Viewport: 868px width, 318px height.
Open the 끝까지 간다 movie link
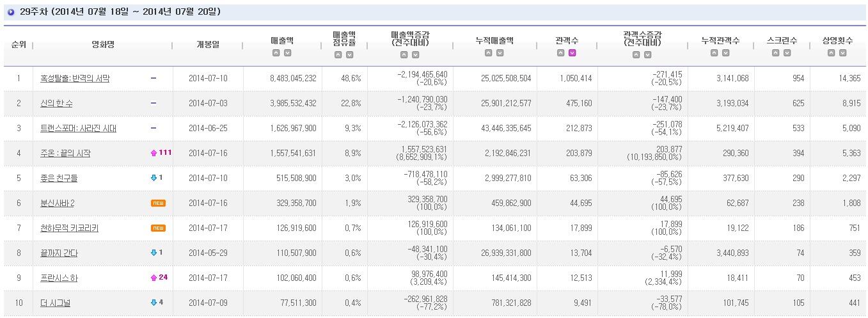[x=59, y=253]
